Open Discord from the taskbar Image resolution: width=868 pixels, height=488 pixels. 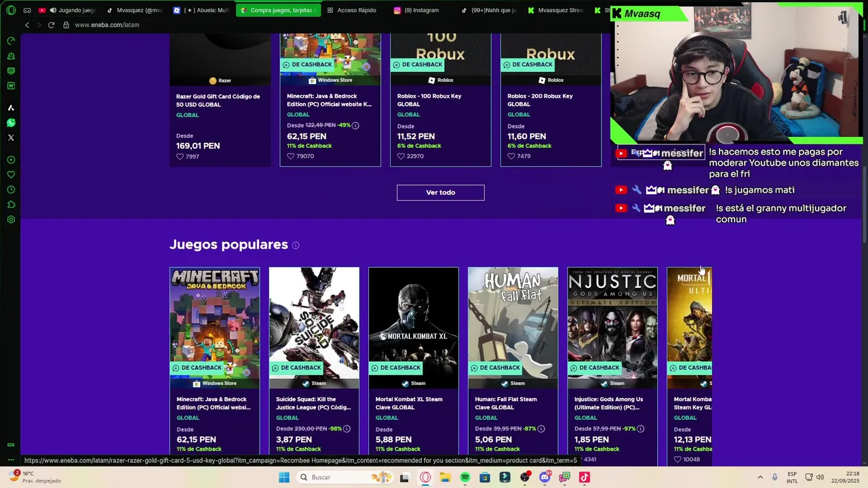pyautogui.click(x=545, y=477)
